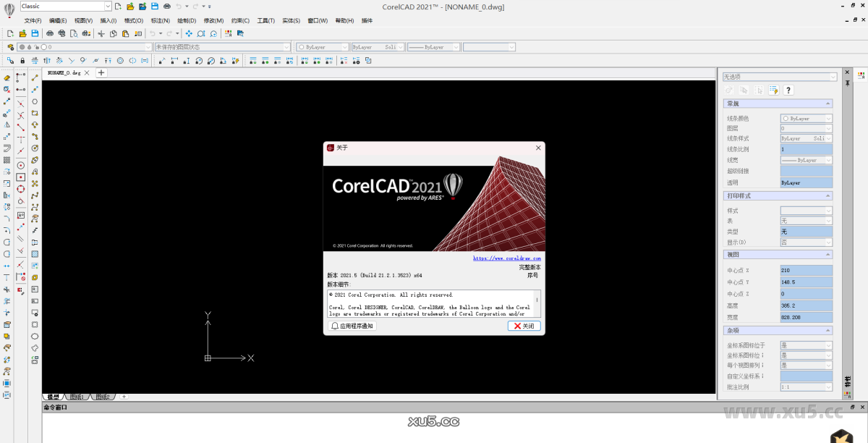The image size is (868, 443).
Task: Click the Undo arrow icon
Action: pos(152,33)
